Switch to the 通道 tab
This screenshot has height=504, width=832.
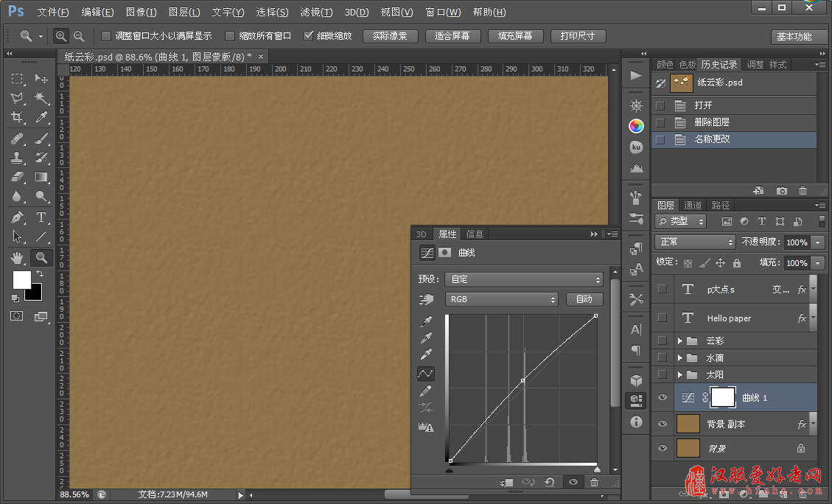(693, 206)
